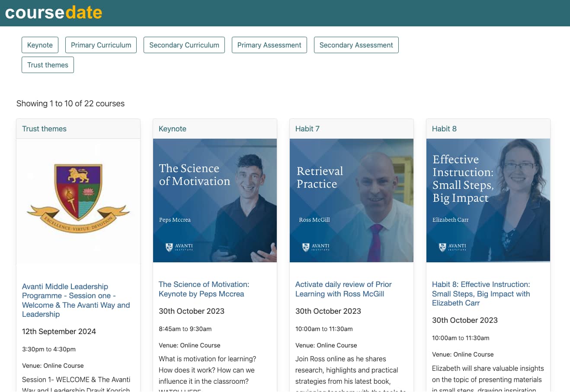Apply the Primary Assessment filter
Viewport: 570px width, 392px height.
pos(269,45)
